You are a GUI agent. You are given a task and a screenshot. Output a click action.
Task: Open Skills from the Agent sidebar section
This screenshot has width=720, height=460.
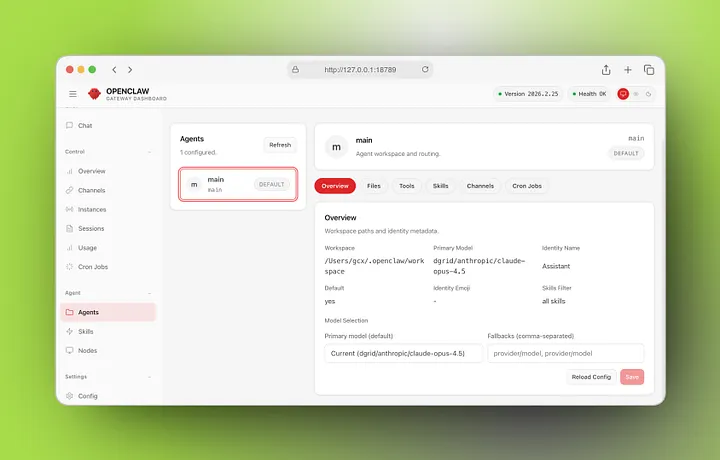tap(86, 331)
